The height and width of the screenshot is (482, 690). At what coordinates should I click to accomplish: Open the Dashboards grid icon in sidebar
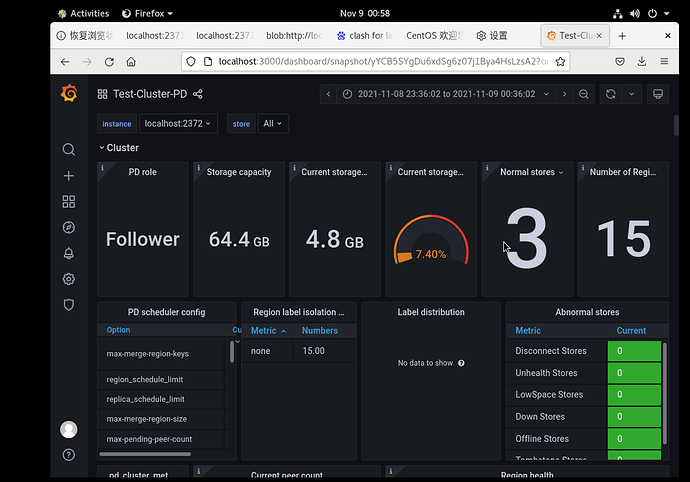tap(69, 202)
